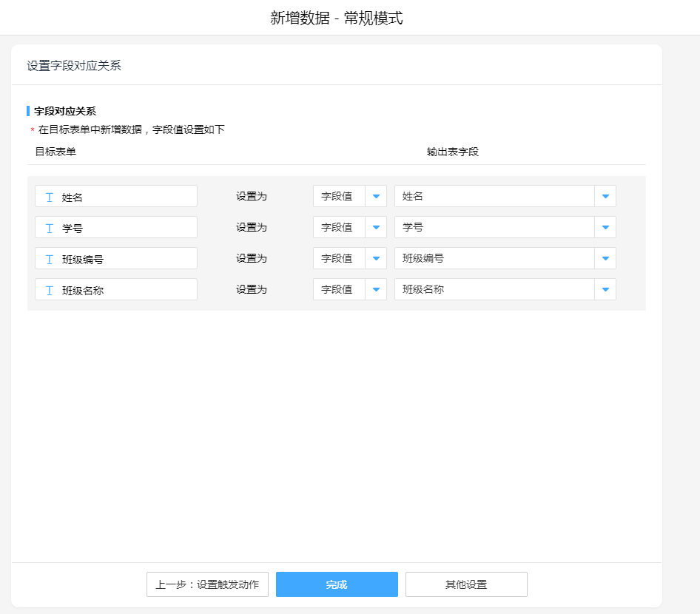Viewport: 700px width, 614px height.
Task: Expand the 姓名 output field dropdown arrow
Action: pos(605,196)
